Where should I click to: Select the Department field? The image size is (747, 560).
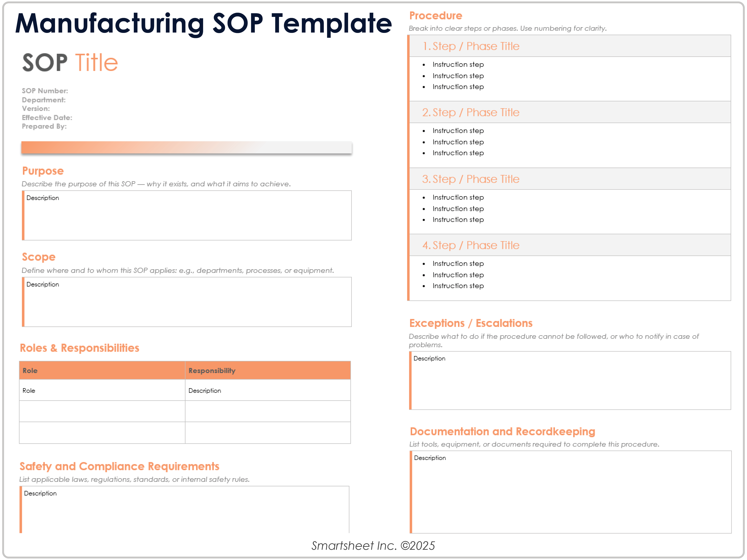click(x=44, y=100)
